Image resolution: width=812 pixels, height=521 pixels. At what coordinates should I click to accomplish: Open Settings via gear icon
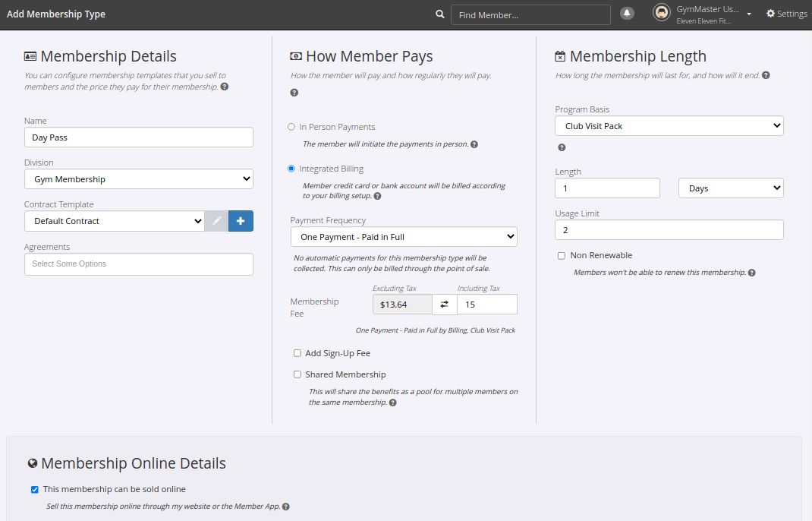pos(770,14)
